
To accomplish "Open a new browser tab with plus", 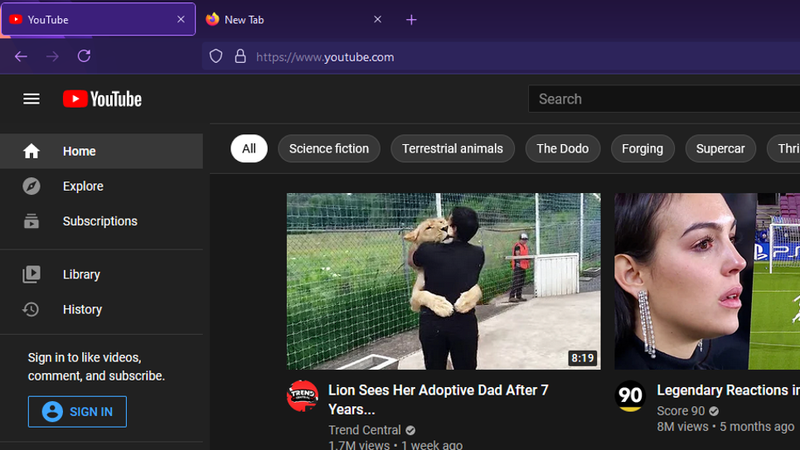I will coord(411,20).
